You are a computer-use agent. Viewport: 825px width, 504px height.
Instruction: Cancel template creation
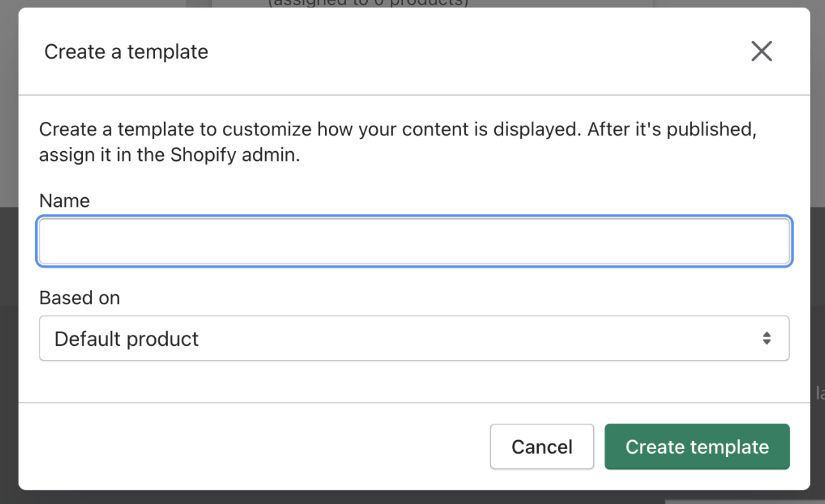coord(542,447)
